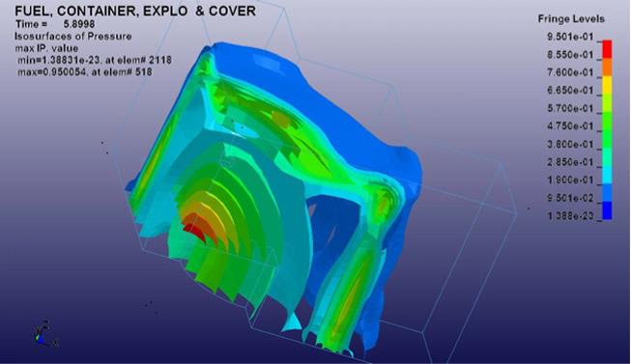Click the 'min=1.38831e-23, at elem# 2118' line
The height and width of the screenshot is (364, 631).
click(95, 60)
